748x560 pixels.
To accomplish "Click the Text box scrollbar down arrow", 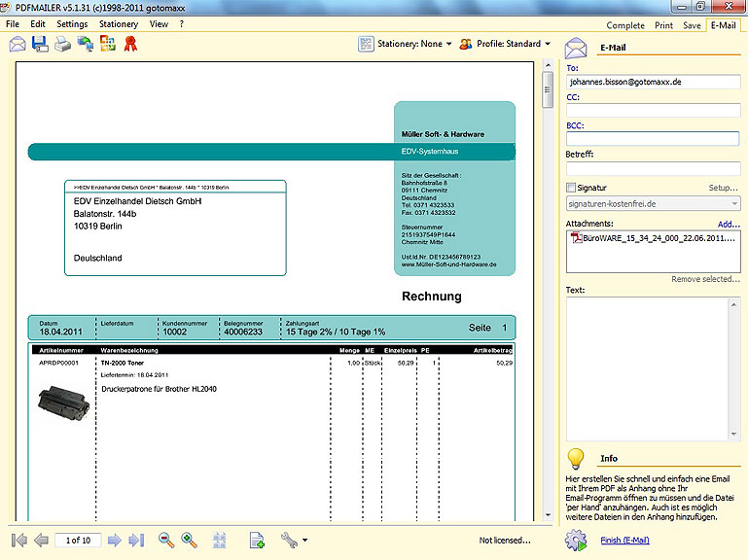I will pos(734,435).
